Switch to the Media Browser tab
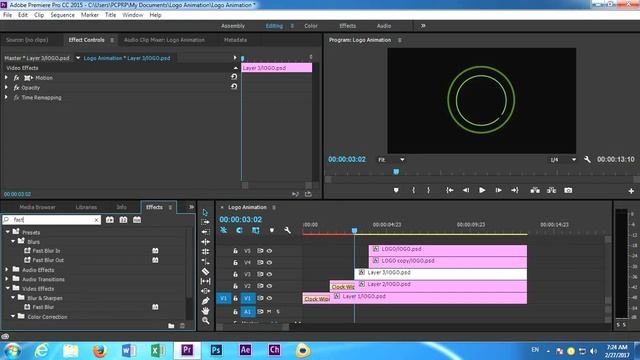Image resolution: width=640 pixels, height=360 pixels. pos(37,207)
